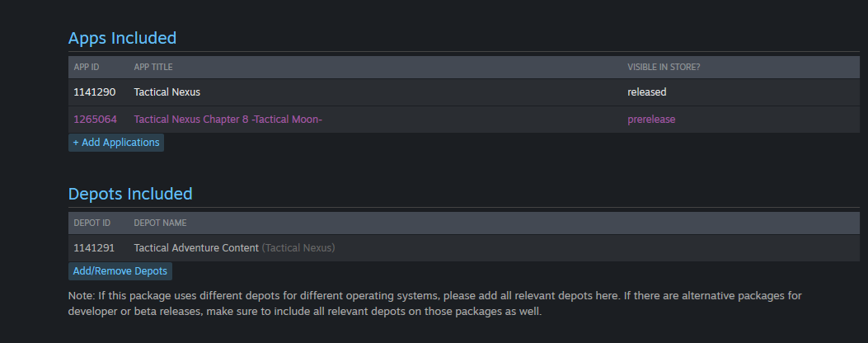868x343 pixels.
Task: Click the APP ID column header
Action: (87, 67)
